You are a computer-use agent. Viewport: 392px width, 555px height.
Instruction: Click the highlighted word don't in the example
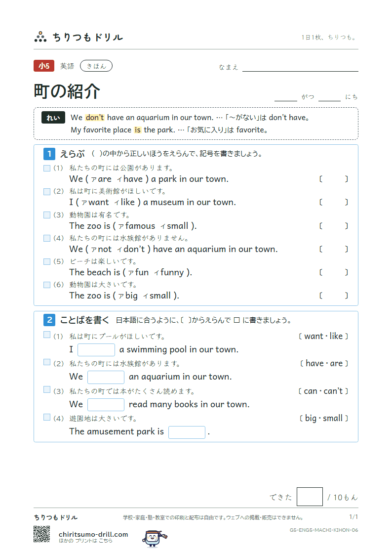95,118
